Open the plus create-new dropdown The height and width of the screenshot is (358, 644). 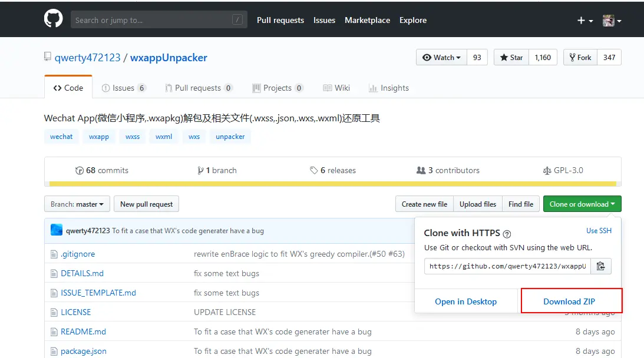[585, 21]
